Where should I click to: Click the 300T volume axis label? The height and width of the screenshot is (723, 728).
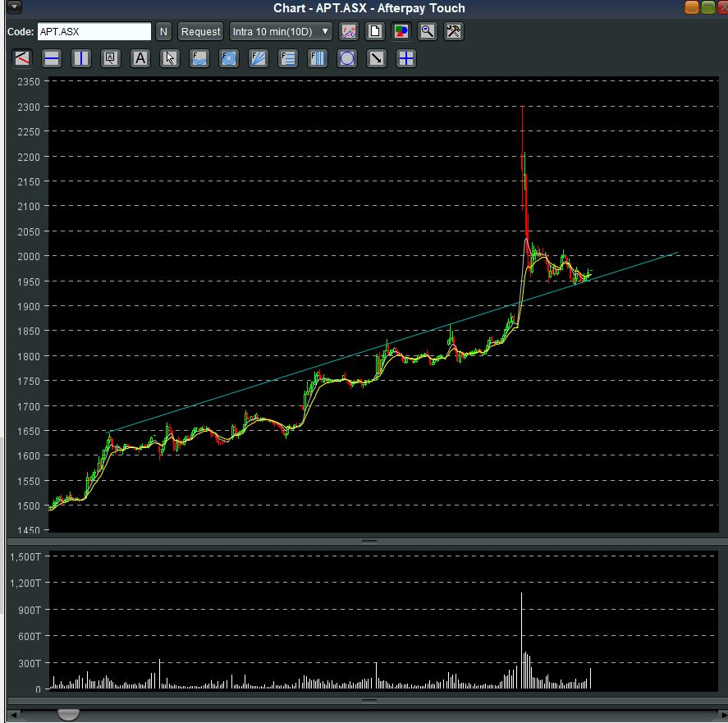coord(30,663)
